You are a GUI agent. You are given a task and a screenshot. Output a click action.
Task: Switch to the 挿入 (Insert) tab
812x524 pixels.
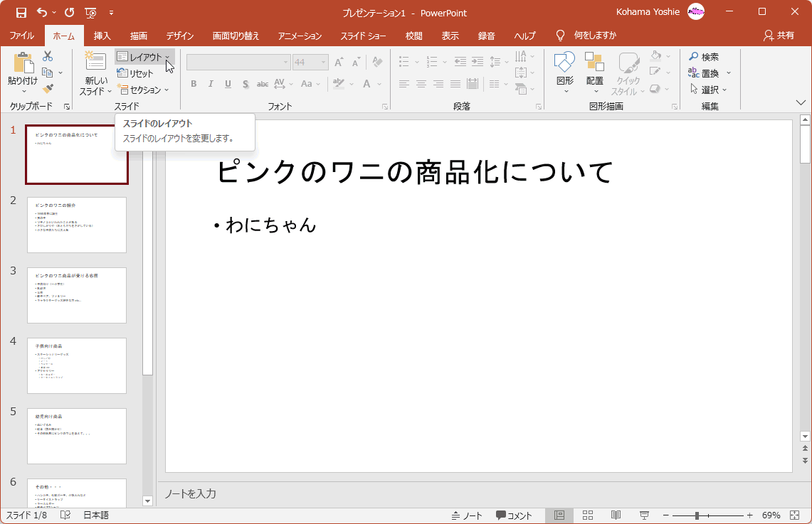(102, 35)
